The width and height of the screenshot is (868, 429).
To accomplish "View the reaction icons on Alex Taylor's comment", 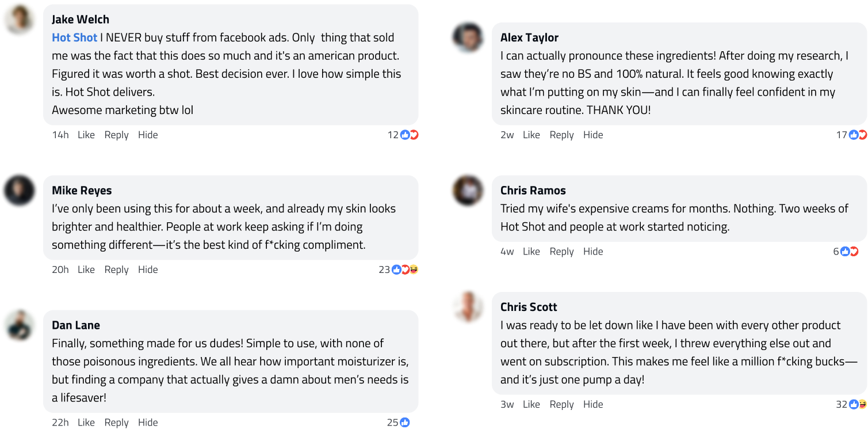I will (858, 135).
